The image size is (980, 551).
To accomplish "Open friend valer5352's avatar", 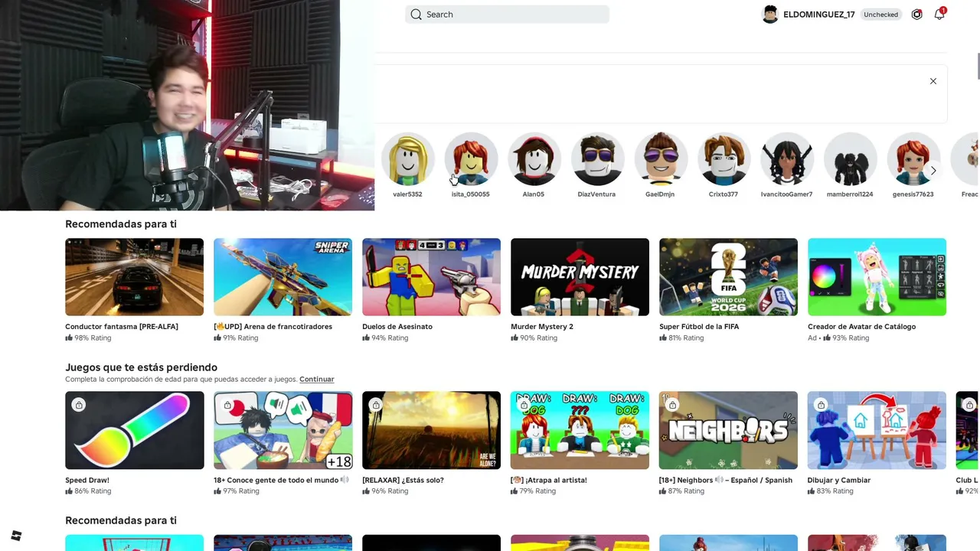I will pos(407,159).
